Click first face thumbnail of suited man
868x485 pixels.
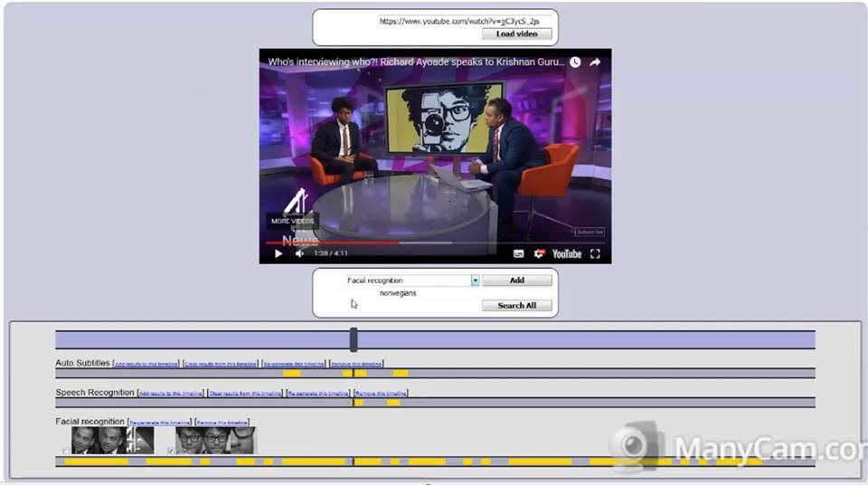click(x=85, y=441)
